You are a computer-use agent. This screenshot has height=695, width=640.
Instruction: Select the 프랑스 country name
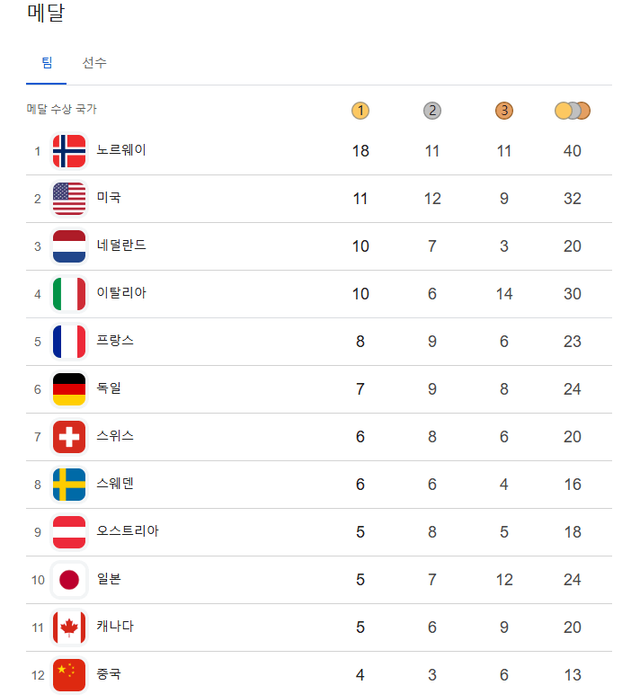pyautogui.click(x=115, y=341)
